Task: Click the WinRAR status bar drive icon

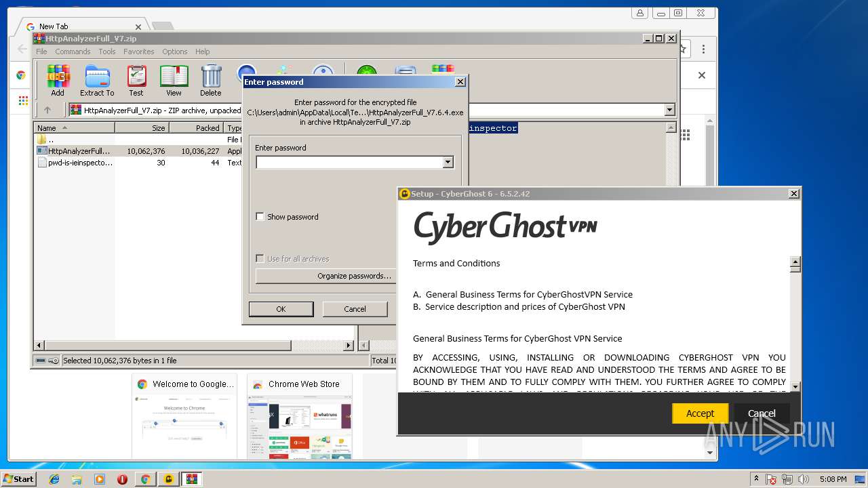Action: [x=41, y=361]
